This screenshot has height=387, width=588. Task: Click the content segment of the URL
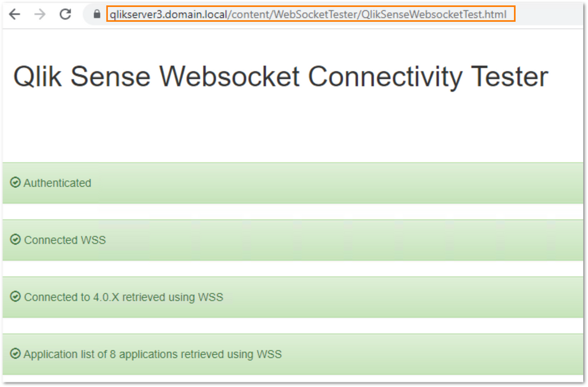pyautogui.click(x=250, y=15)
